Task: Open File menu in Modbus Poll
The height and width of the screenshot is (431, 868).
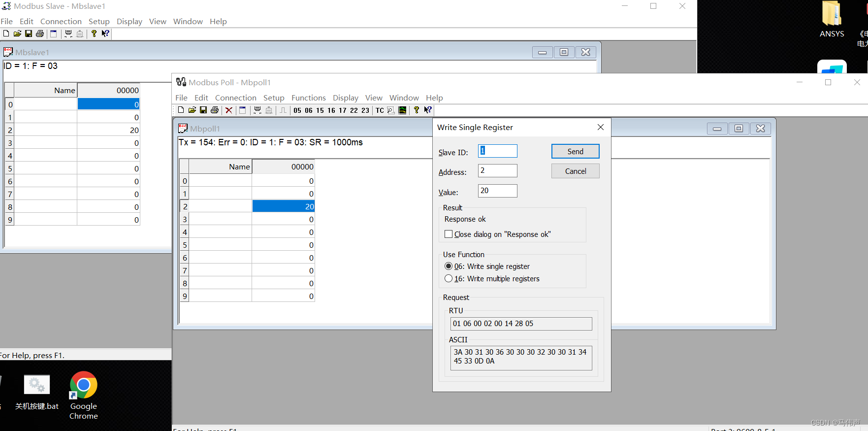Action: [x=181, y=98]
